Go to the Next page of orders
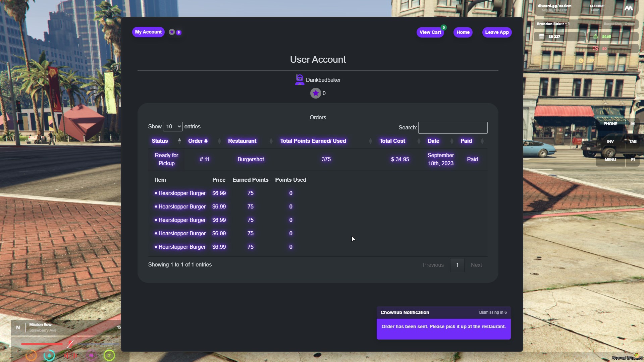 (476, 265)
